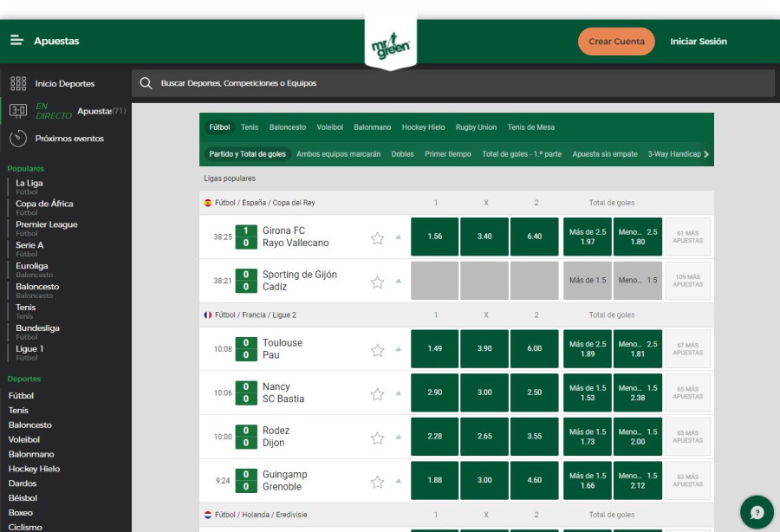Click the Mr Green logo
The image size is (780, 532).
(391, 46)
